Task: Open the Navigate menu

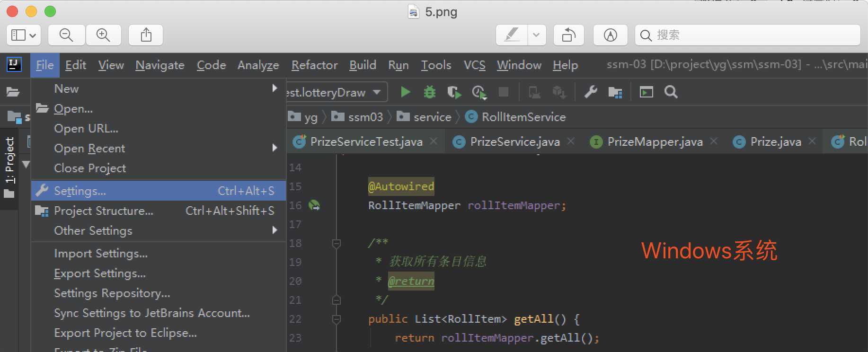Action: [x=160, y=65]
